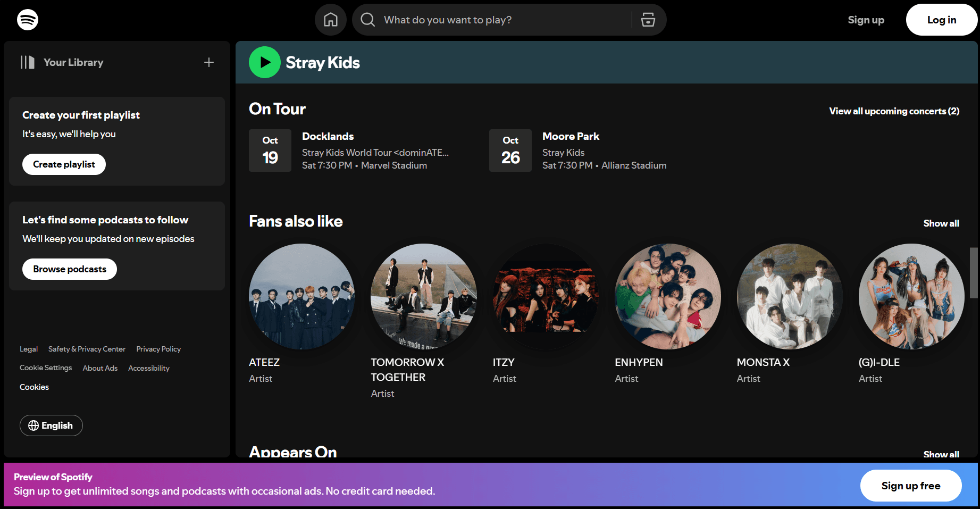Click the Stray Kids page title
Viewport: 980px width, 509px height.
(x=323, y=62)
